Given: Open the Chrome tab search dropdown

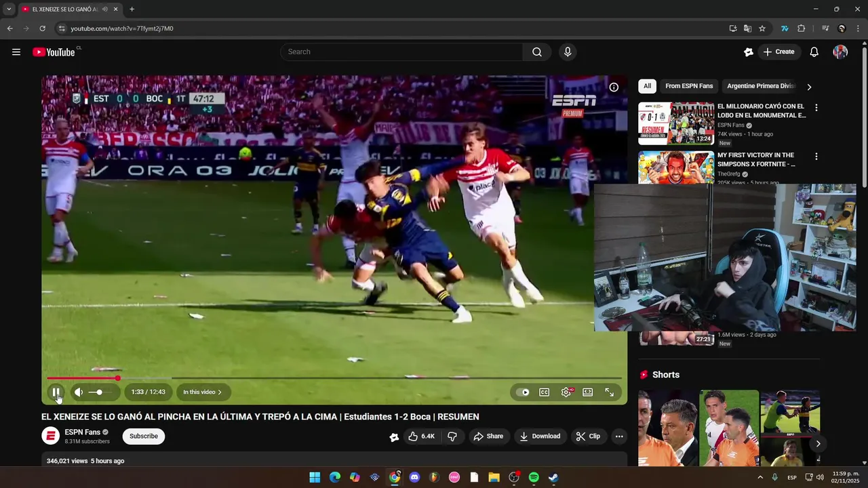Looking at the screenshot, I should tap(9, 9).
